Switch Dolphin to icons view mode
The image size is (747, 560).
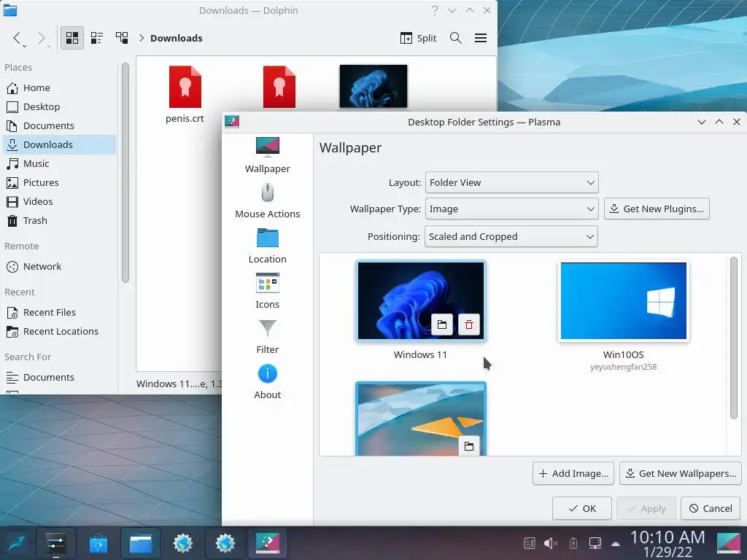coord(72,38)
